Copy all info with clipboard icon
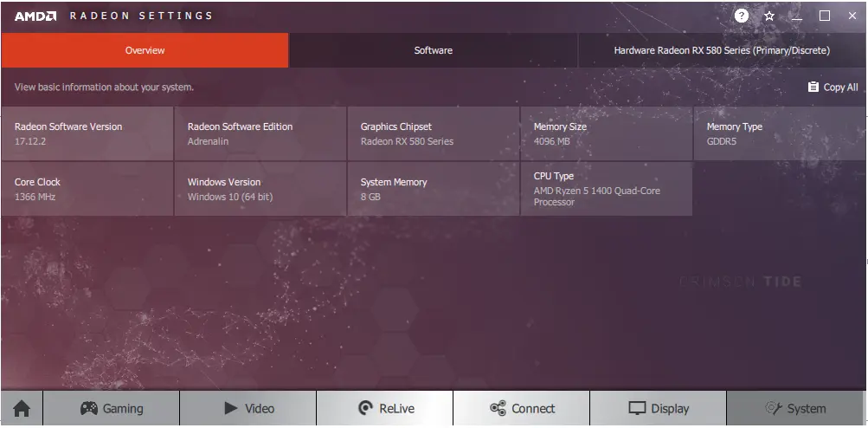 pyautogui.click(x=813, y=87)
